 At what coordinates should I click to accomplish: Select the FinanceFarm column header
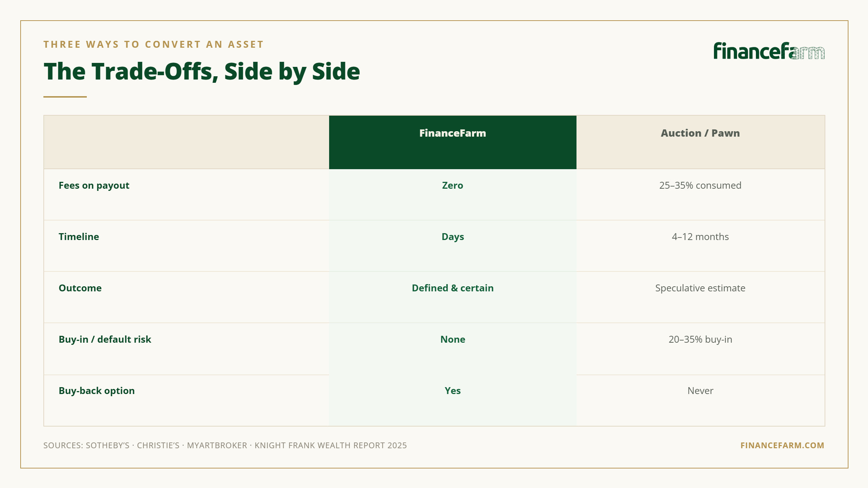click(453, 142)
